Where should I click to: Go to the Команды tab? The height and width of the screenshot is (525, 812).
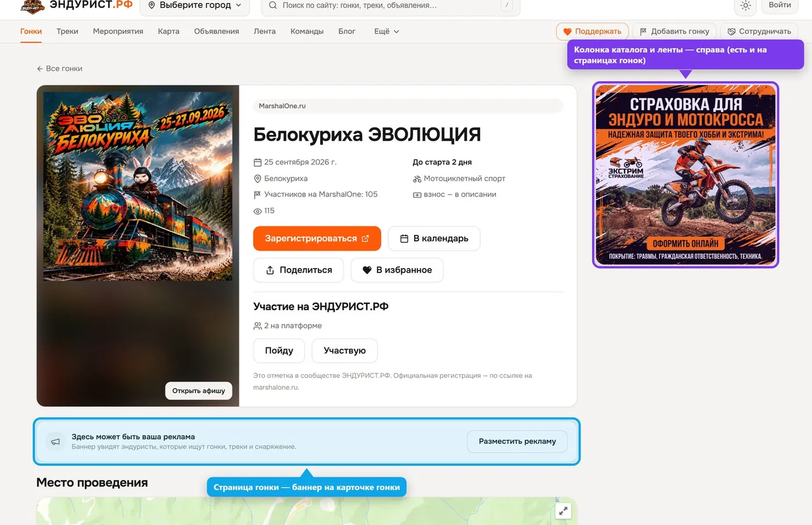pyautogui.click(x=307, y=31)
